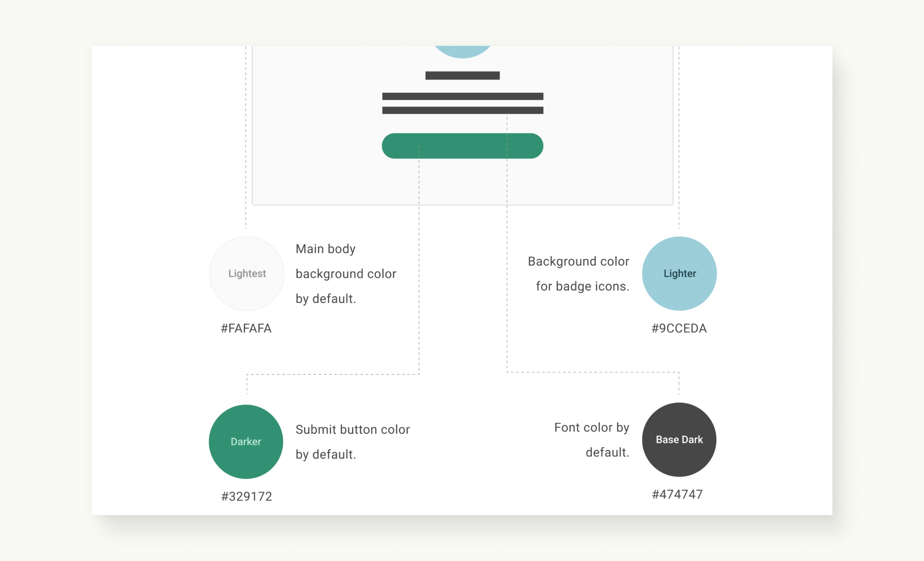Click the #FAFAFA hex code label
924x561 pixels.
246,329
